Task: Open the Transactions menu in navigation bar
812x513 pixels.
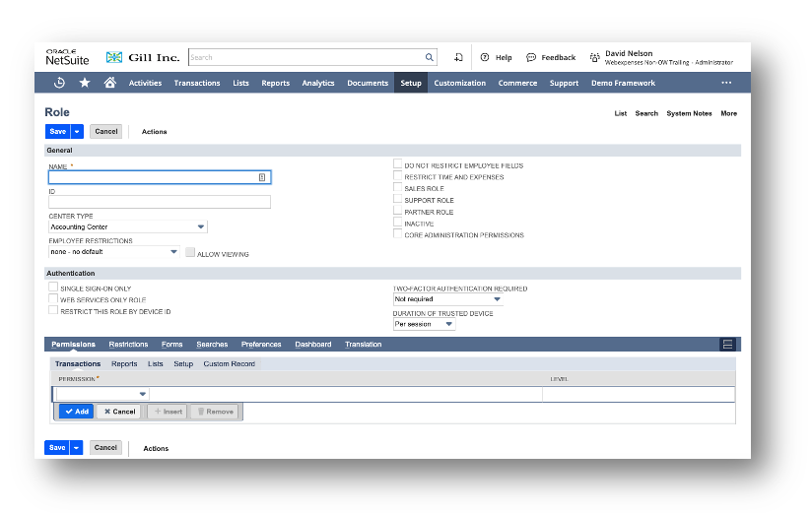Action: click(197, 83)
